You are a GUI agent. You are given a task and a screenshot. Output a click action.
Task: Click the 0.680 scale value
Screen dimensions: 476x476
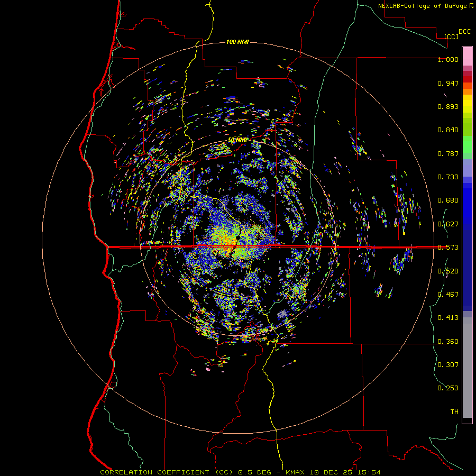click(448, 200)
